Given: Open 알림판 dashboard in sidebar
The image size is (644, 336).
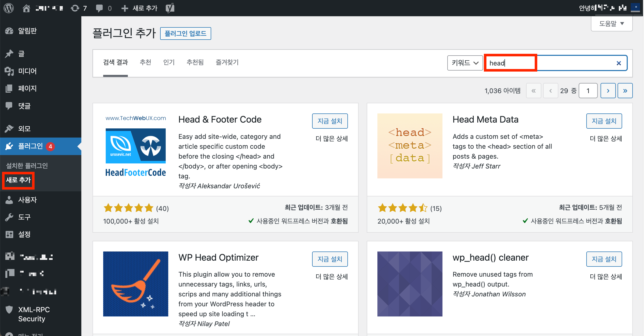Looking at the screenshot, I should click(27, 31).
